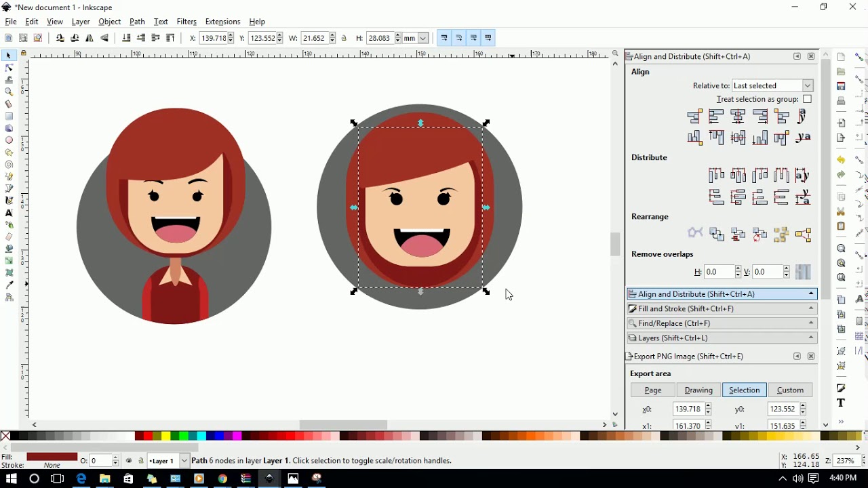Open the Extensions menu

pos(222,22)
